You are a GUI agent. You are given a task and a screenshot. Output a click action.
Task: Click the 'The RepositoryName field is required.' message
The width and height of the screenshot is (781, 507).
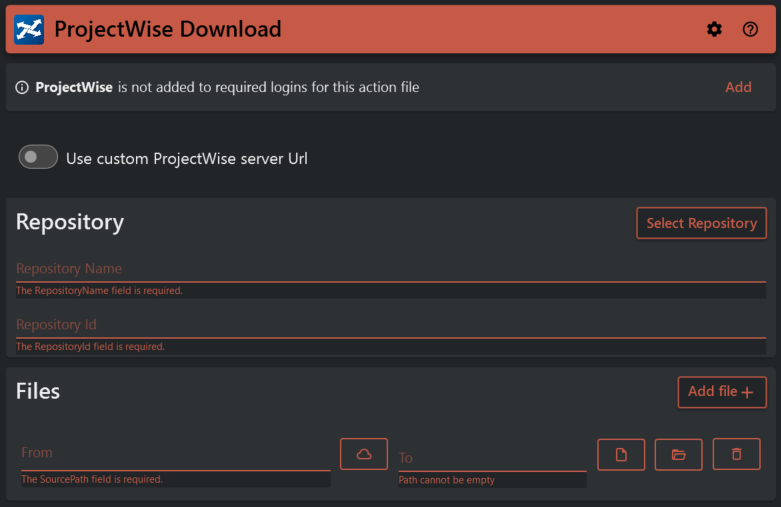coord(100,290)
